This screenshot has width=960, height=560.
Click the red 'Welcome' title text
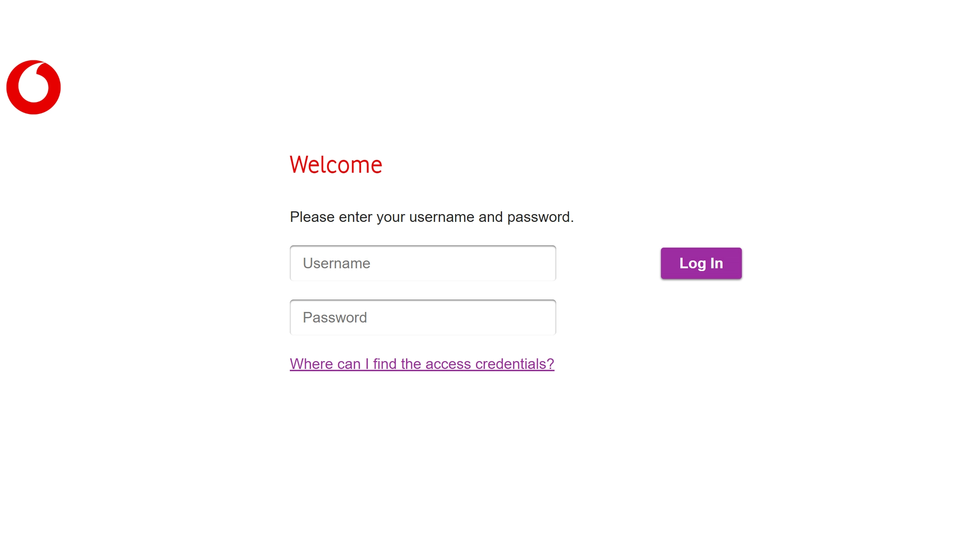[336, 164]
